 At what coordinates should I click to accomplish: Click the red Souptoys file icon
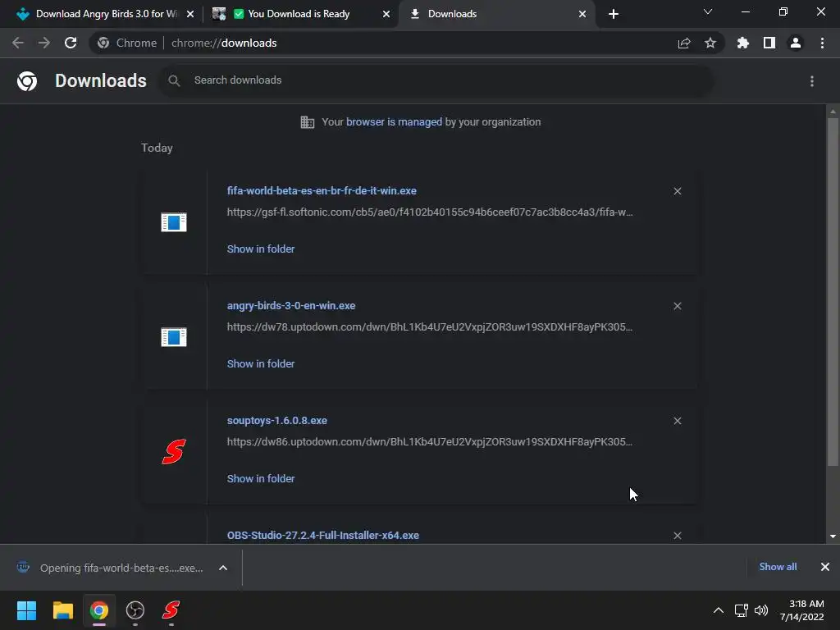[174, 451]
